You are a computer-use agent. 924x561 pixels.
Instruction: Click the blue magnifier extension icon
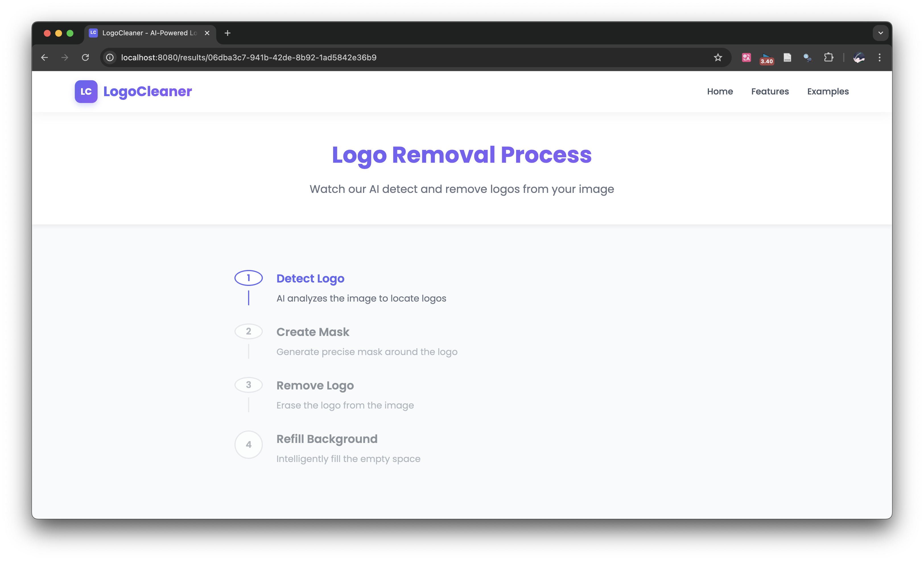click(x=807, y=57)
